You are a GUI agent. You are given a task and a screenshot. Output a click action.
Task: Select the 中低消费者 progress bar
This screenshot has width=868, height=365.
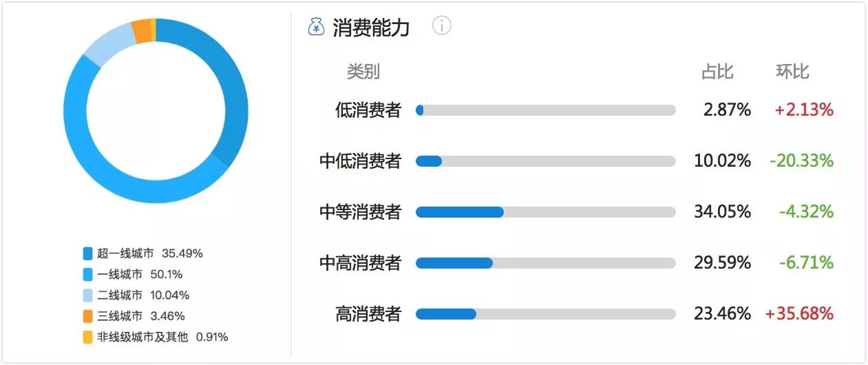click(x=545, y=161)
